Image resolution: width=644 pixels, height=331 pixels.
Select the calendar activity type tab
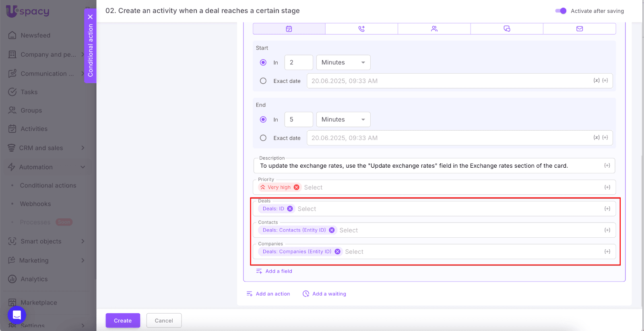[289, 29]
